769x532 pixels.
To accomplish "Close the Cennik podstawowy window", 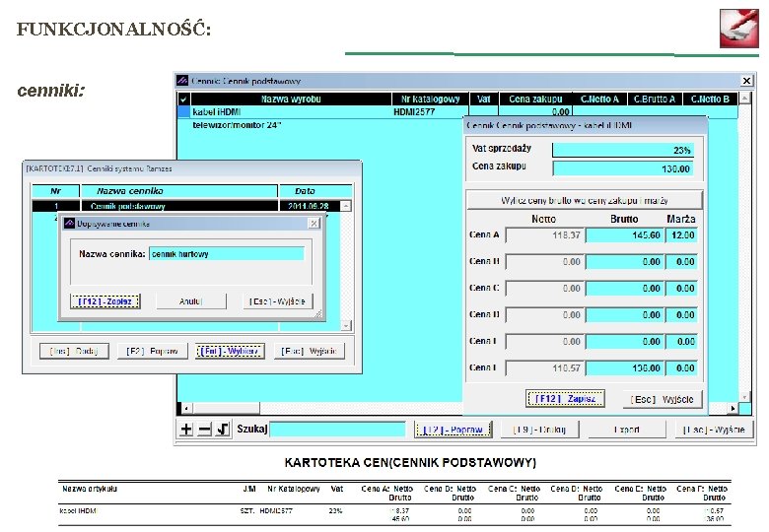I will [x=746, y=81].
